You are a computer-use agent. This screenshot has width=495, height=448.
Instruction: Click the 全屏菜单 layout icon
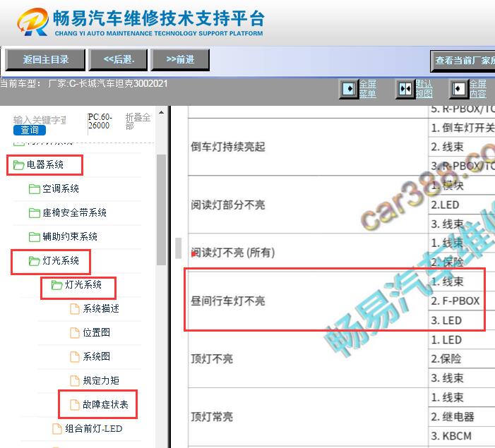click(349, 89)
